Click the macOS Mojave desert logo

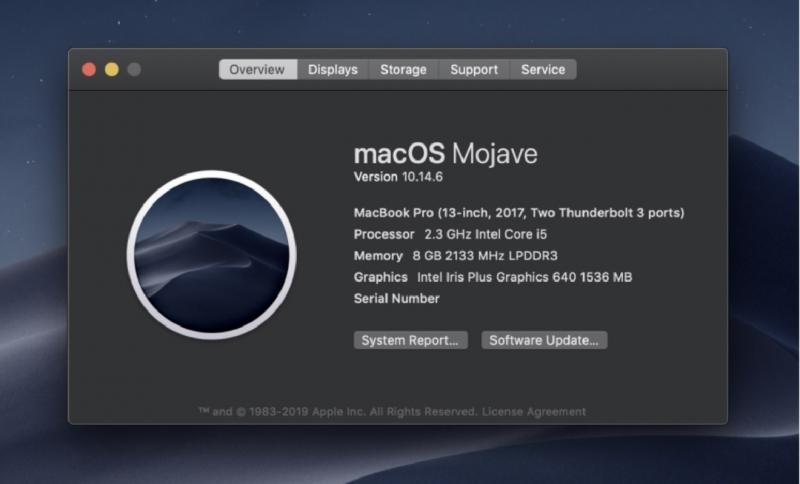click(211, 255)
